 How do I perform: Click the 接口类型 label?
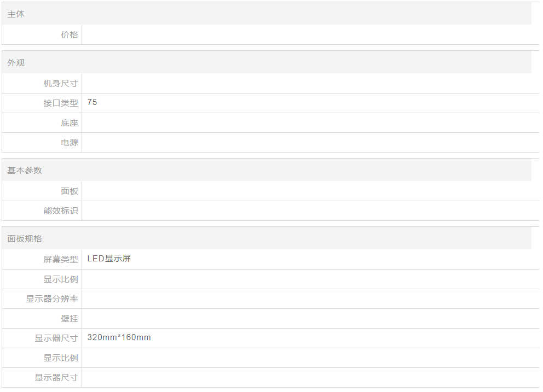click(61, 103)
